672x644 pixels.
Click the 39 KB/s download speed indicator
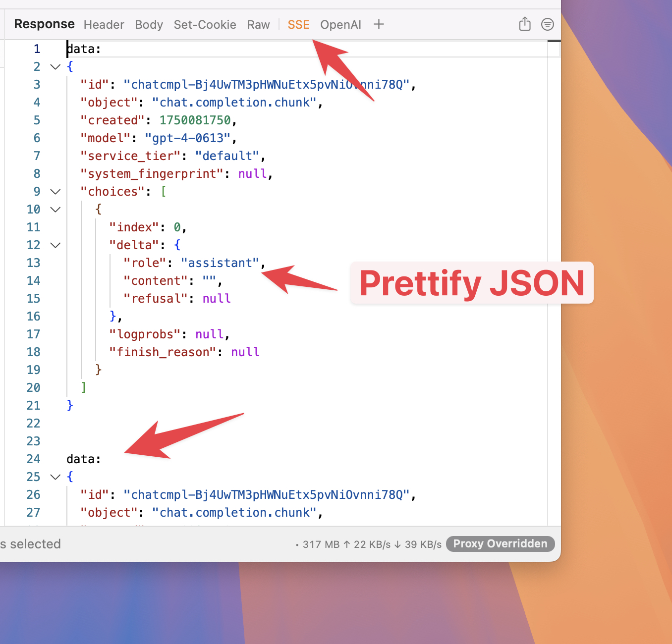tap(418, 544)
